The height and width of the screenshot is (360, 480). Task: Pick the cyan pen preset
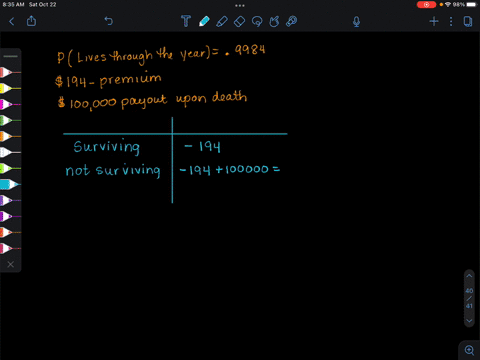coord(10,184)
